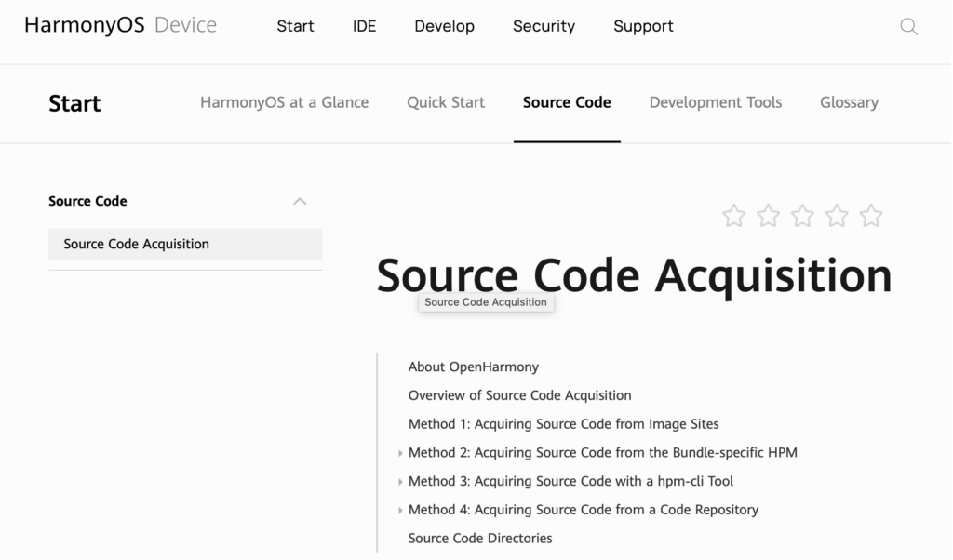Click the Source Code sidebar heading text

pos(87,201)
